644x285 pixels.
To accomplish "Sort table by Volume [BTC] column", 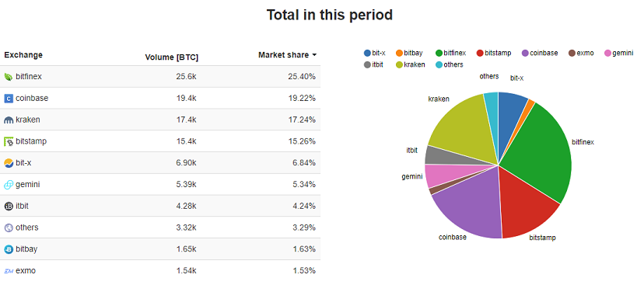I will coord(172,57).
